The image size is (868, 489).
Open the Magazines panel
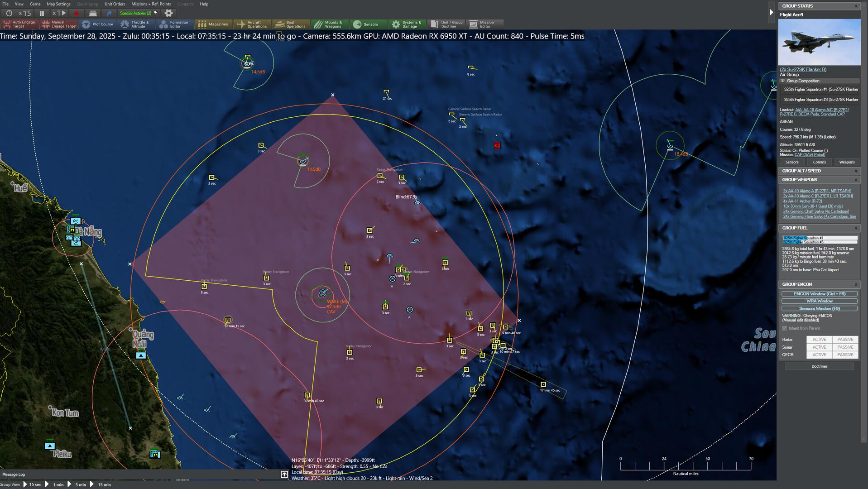(213, 24)
